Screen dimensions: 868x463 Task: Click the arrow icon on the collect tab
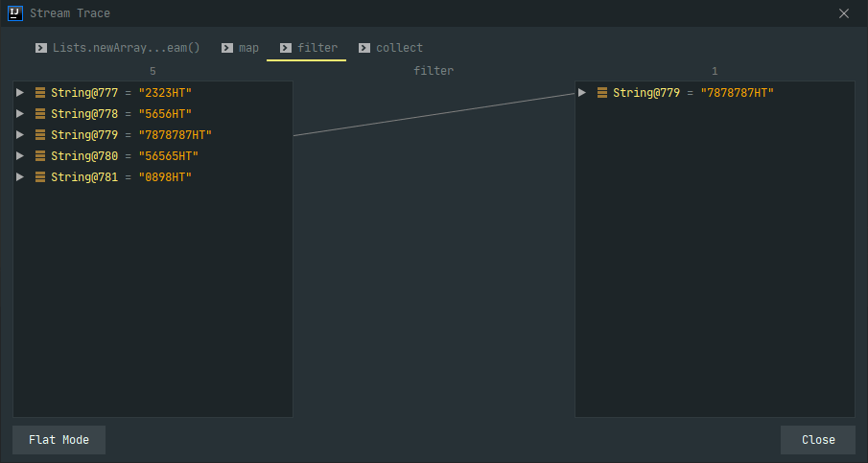(364, 48)
